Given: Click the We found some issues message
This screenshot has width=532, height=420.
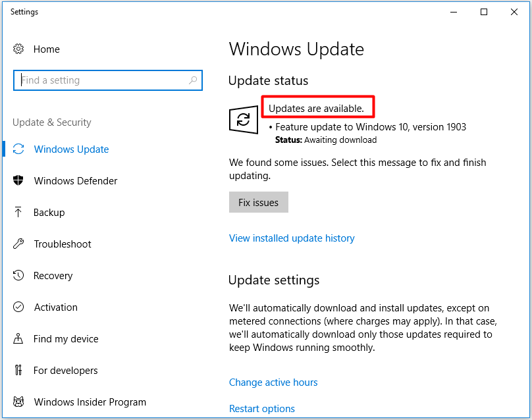Looking at the screenshot, I should 358,169.
